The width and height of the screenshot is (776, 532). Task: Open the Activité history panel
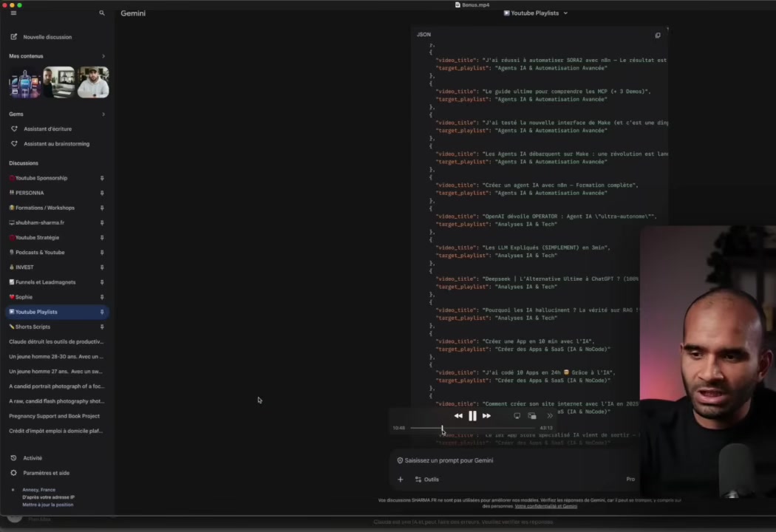[x=32, y=458]
